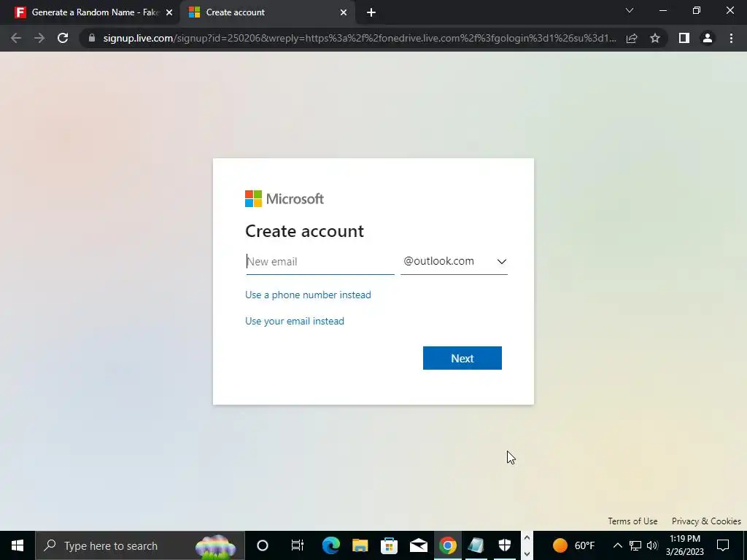Click the Chrome taskbar icon
Viewport: 747px width, 560px height.
point(447,545)
